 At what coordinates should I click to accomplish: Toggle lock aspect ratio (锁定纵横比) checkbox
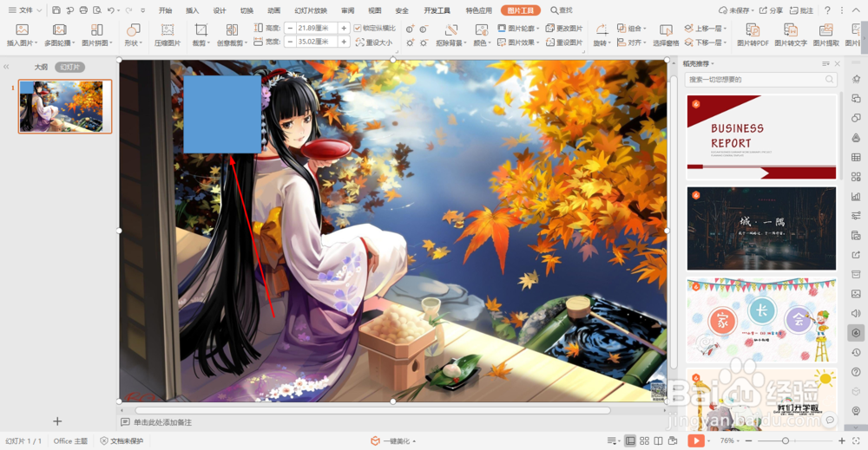[358, 29]
